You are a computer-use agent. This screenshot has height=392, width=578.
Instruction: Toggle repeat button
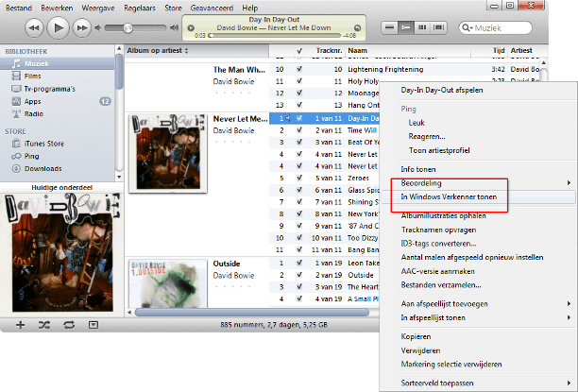tap(69, 325)
